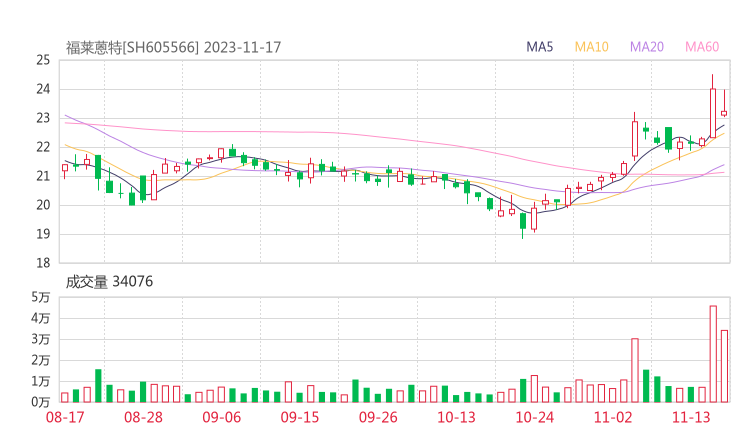This screenshot has width=740, height=440.
Task: Click the price axis value 25
Action: point(43,60)
